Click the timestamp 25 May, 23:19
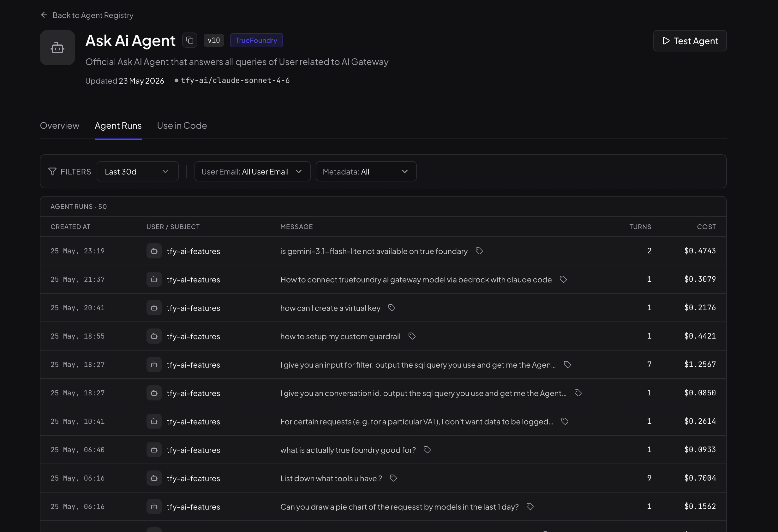This screenshot has width=778, height=532. coord(78,251)
